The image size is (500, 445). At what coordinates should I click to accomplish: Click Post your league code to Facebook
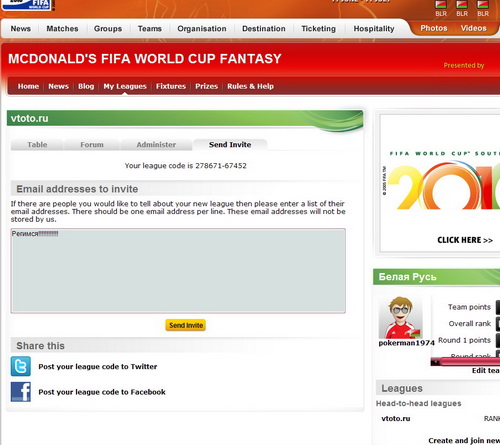pyautogui.click(x=102, y=392)
